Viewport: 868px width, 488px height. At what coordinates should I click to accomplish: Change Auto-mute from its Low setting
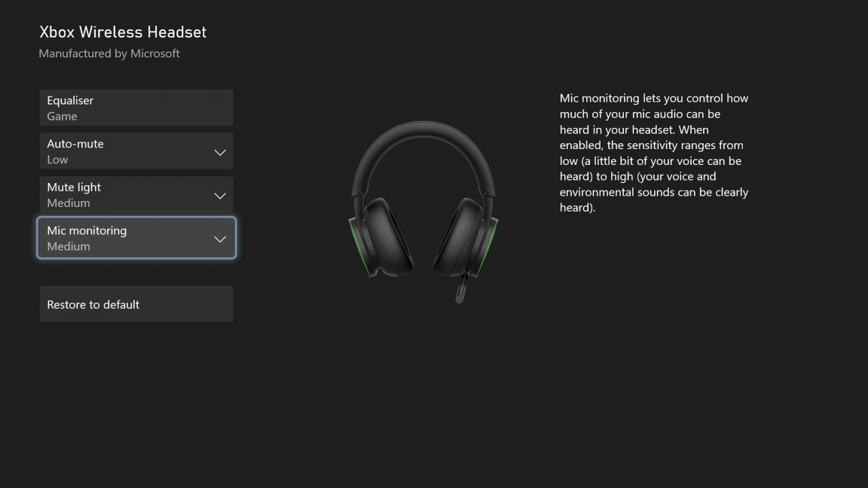tap(136, 151)
